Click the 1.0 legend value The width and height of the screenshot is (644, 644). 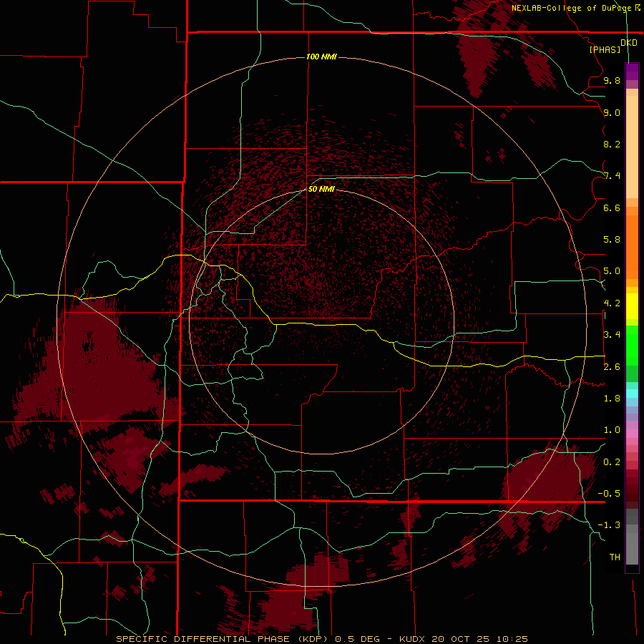click(x=612, y=430)
